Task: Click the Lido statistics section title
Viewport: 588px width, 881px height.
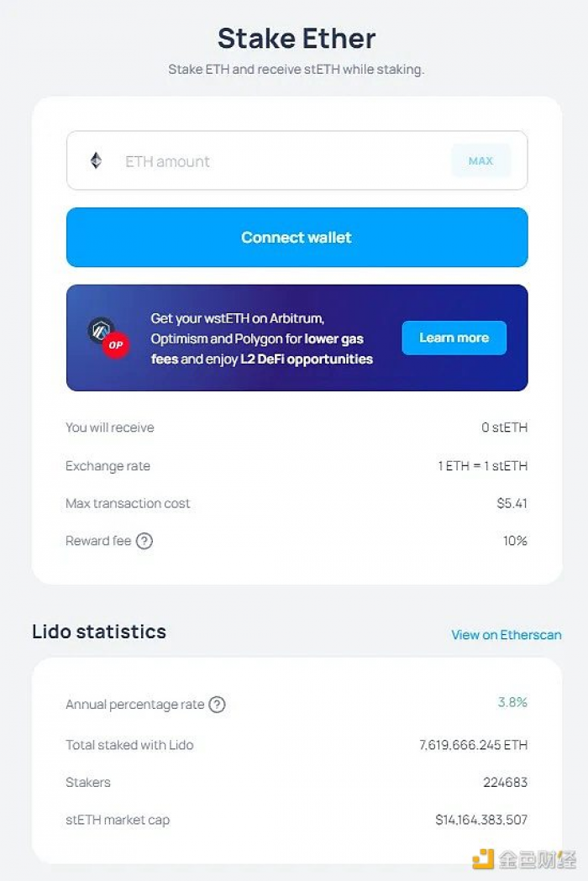Action: coord(99,632)
